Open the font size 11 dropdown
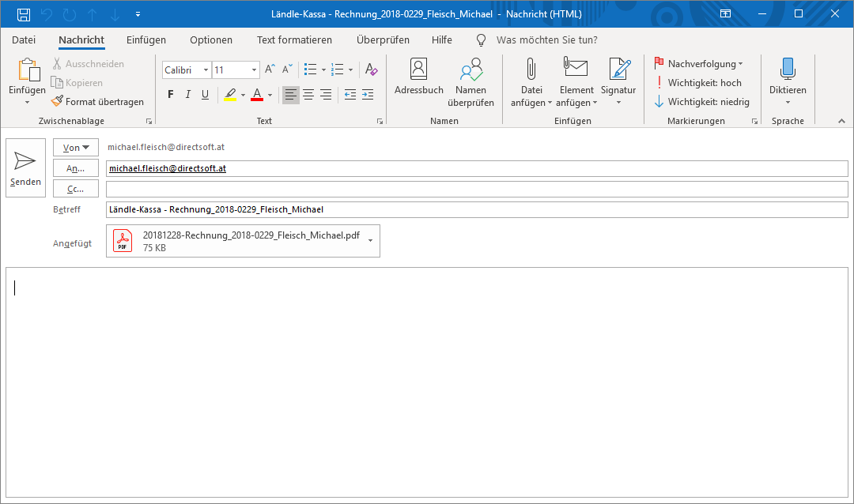The width and height of the screenshot is (854, 504). (254, 70)
